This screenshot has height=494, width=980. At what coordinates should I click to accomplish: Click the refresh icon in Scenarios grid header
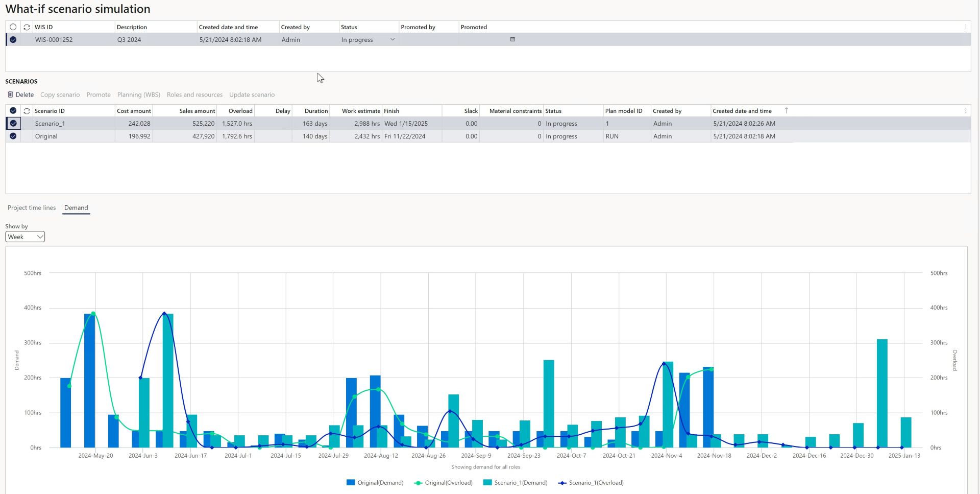pyautogui.click(x=27, y=111)
